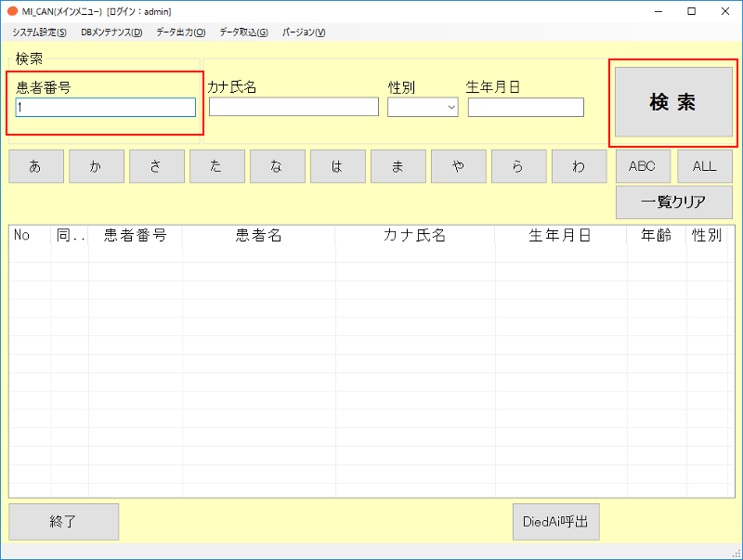Select the な kana filter button
This screenshot has height=560, width=743.
coord(278,166)
